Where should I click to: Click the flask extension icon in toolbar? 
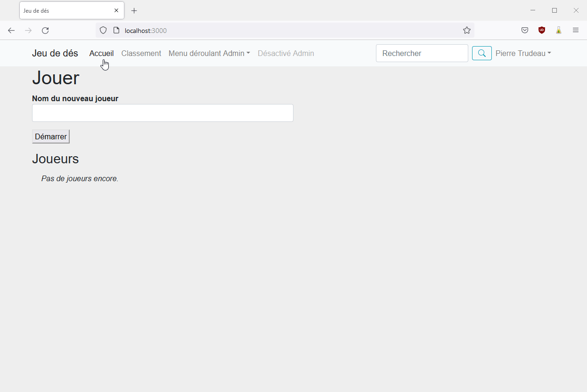point(558,30)
